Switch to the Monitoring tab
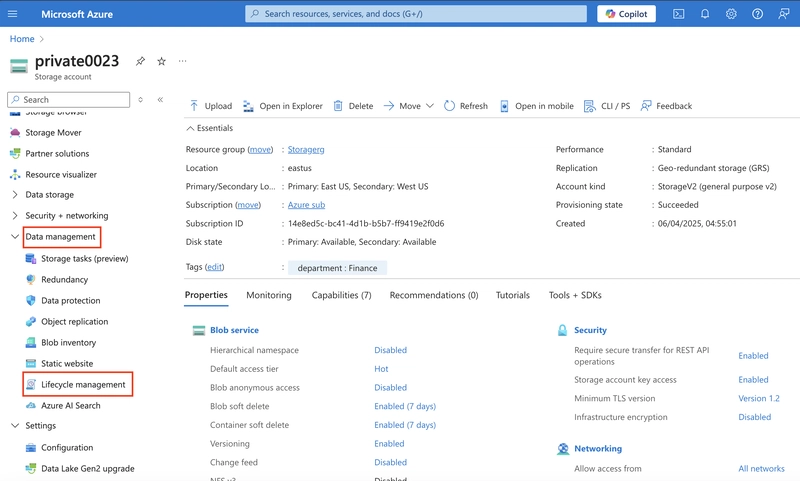This screenshot has width=800, height=481. [269, 295]
